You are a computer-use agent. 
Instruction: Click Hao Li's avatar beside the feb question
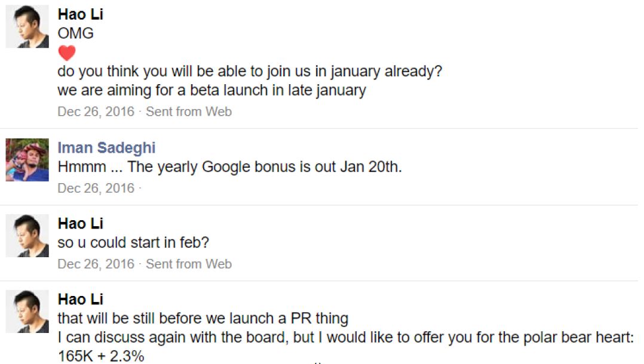pos(27,236)
